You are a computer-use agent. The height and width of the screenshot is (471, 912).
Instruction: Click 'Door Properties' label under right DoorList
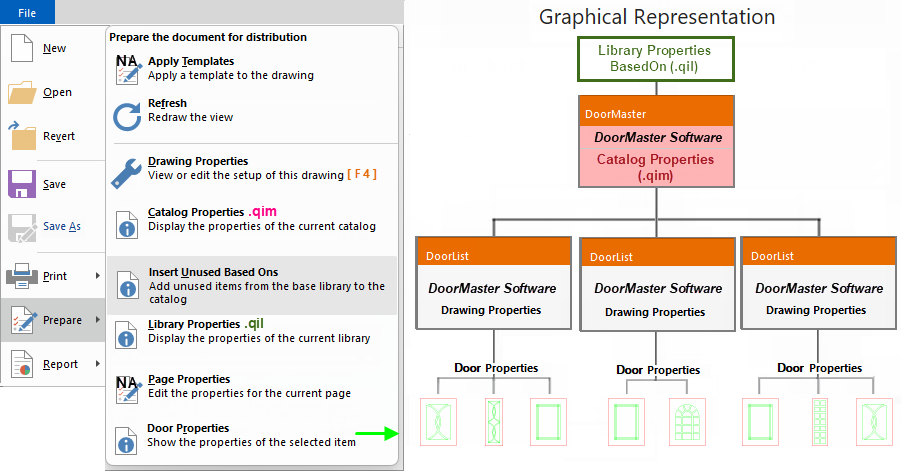pyautogui.click(x=820, y=368)
